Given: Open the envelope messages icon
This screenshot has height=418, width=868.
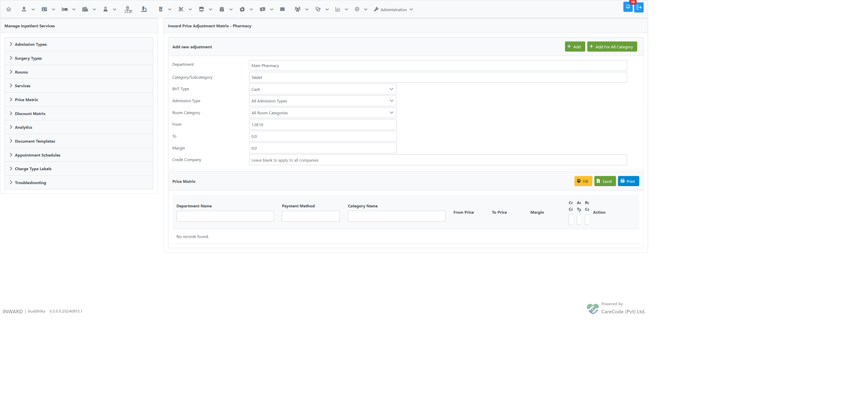Looking at the screenshot, I should [282, 9].
